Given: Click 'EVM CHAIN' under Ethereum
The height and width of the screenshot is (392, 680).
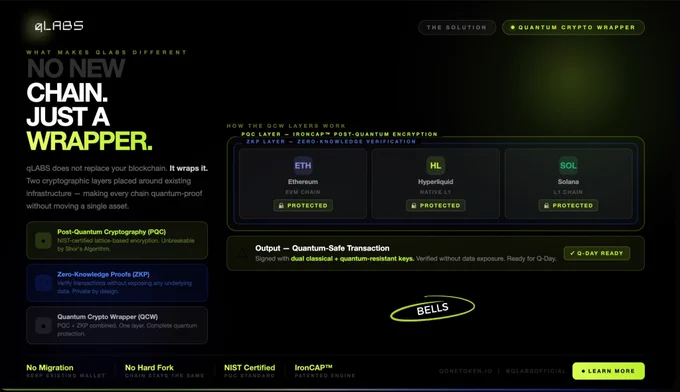Looking at the screenshot, I should [x=303, y=192].
